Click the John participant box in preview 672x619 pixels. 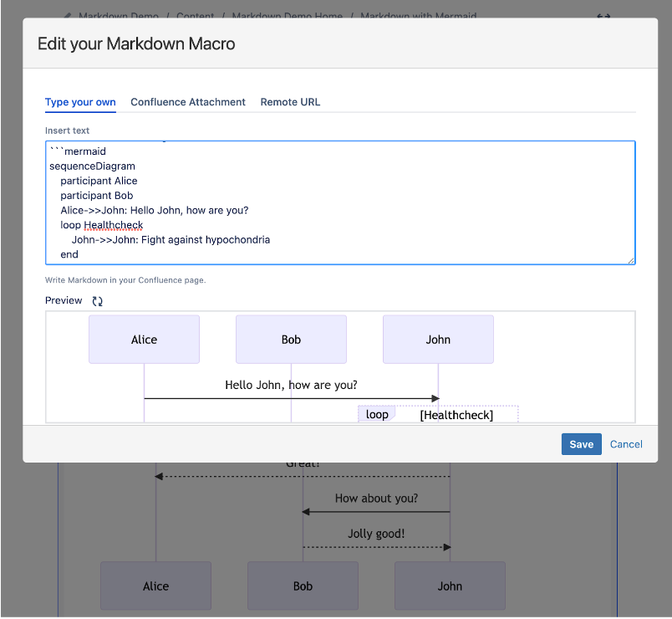[x=438, y=340]
